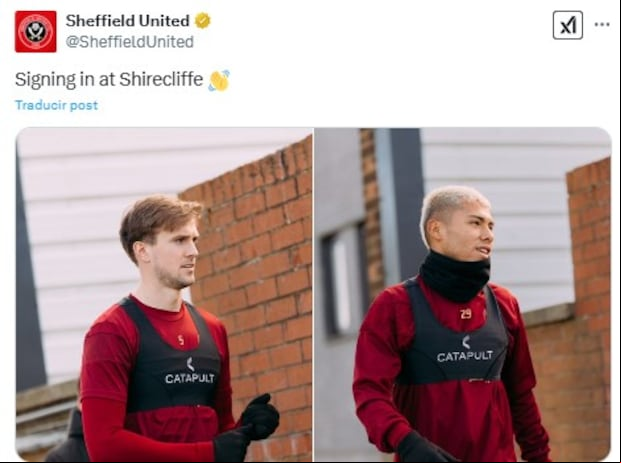Open the three-dot more options menu
Image resolution: width=621 pixels, height=463 pixels.
[602, 25]
